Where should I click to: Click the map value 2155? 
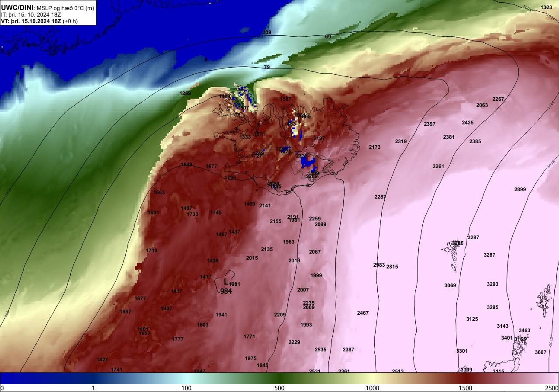[276, 221]
